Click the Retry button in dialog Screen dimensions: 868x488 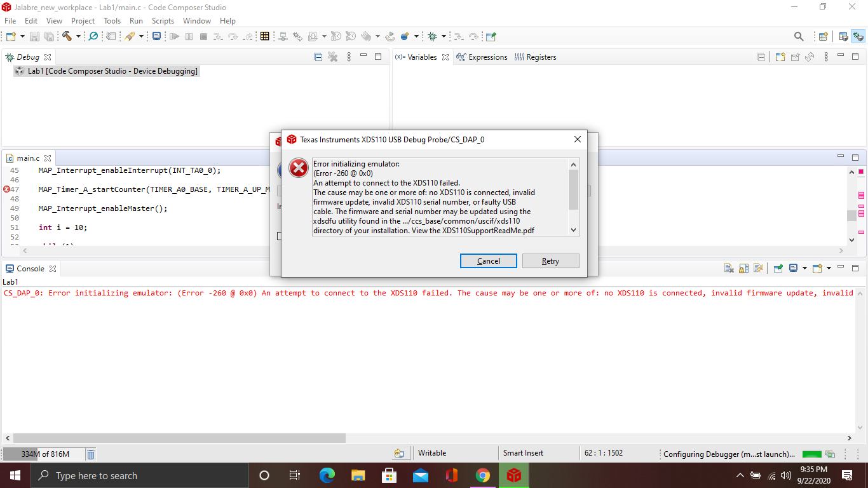[550, 261]
